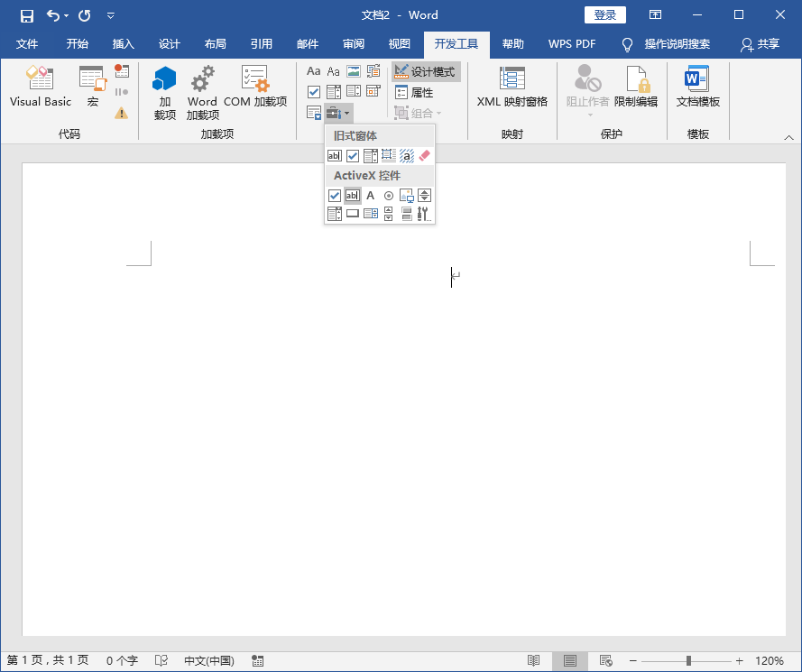Click the undo arrow icon

point(53,15)
